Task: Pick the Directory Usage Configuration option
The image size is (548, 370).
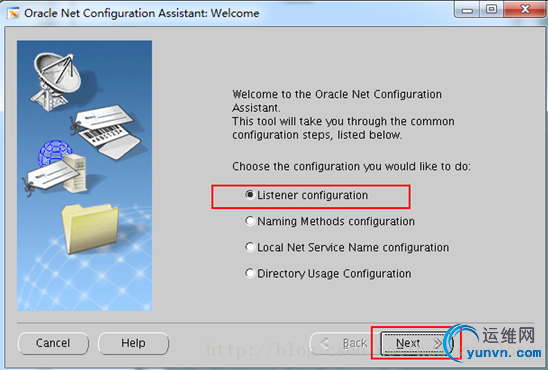Action: coord(328,274)
